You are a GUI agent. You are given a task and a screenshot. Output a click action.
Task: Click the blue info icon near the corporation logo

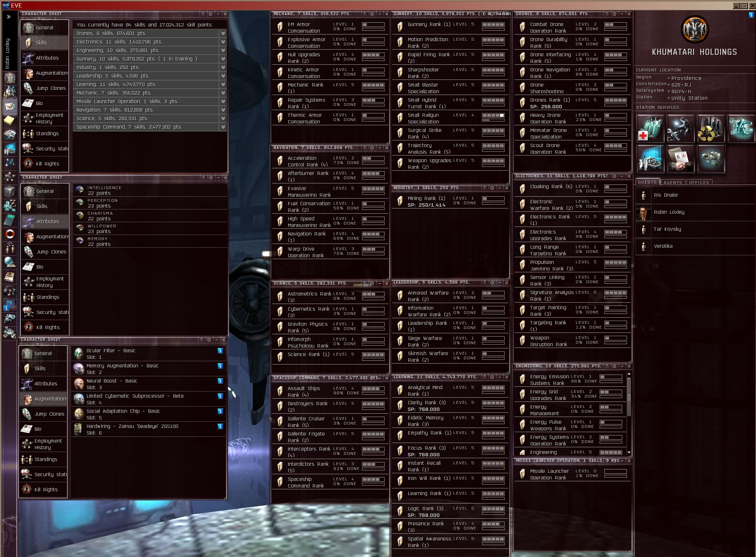(x=751, y=15)
